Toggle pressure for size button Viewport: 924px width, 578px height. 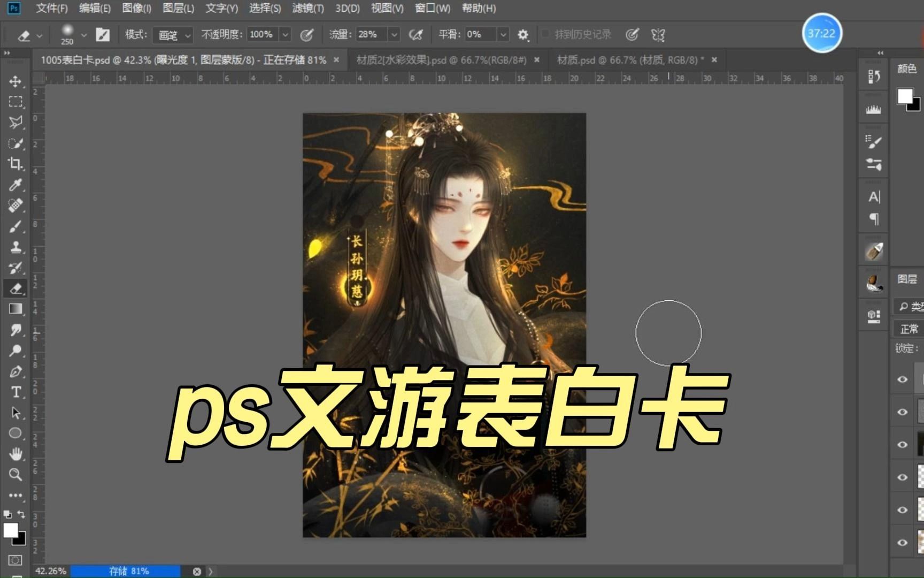click(x=632, y=35)
